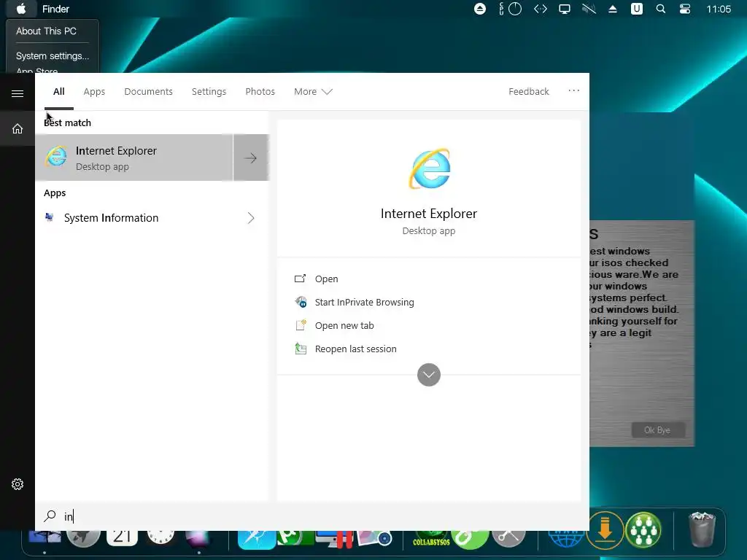Open the group-of-people green dock icon
Image resolution: width=747 pixels, height=560 pixels.
(643, 531)
